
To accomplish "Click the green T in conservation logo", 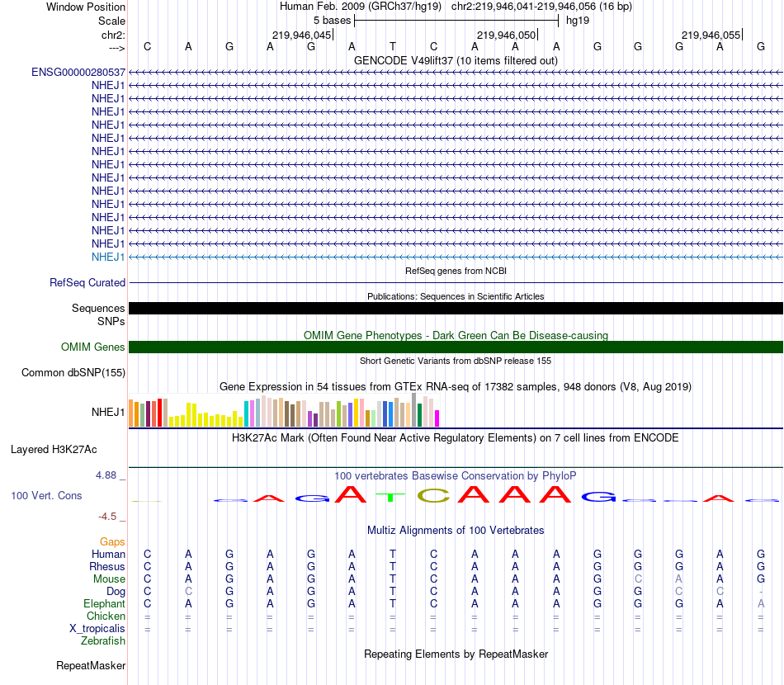I will (x=390, y=498).
